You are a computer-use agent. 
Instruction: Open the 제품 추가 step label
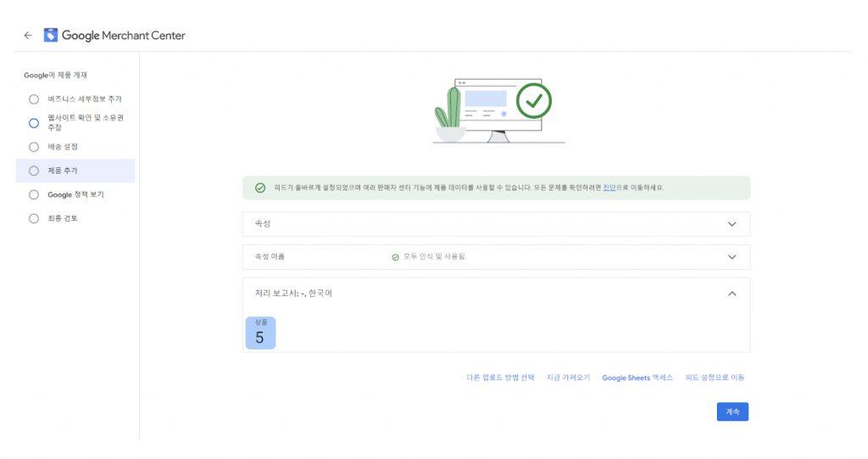(x=63, y=171)
